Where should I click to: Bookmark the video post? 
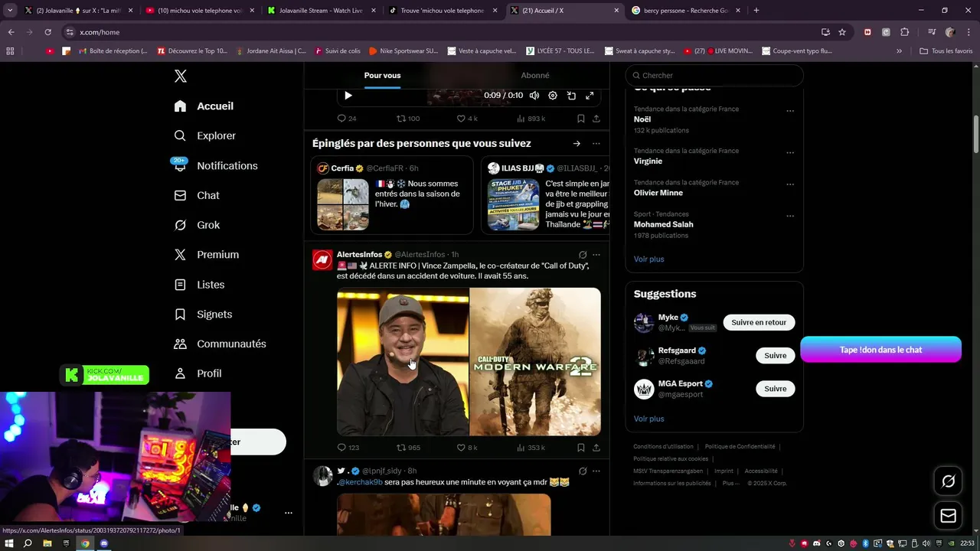click(581, 119)
